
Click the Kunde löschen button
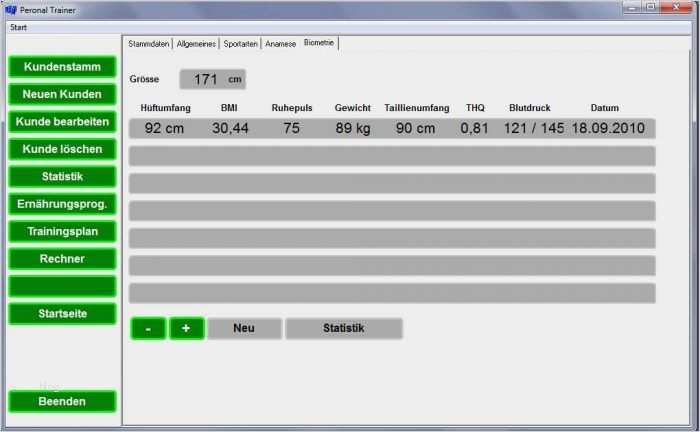(x=62, y=149)
